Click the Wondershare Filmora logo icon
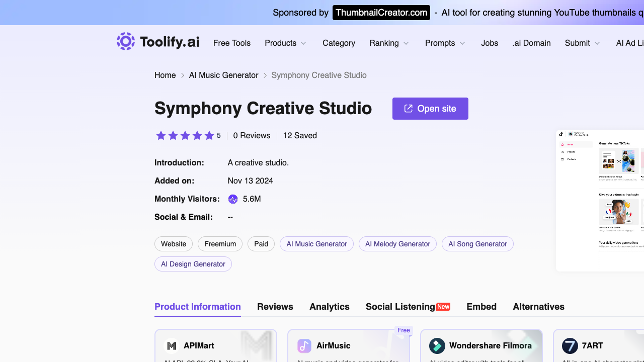644x362 pixels. 437,346
